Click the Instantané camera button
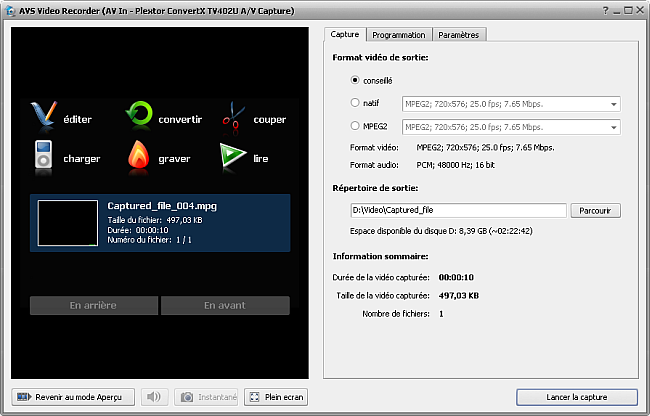This screenshot has height=416, width=650. tap(206, 397)
